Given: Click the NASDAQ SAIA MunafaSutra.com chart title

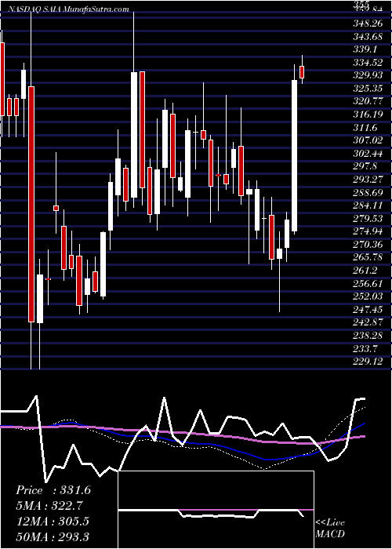Looking at the screenshot, I should 67,9.
